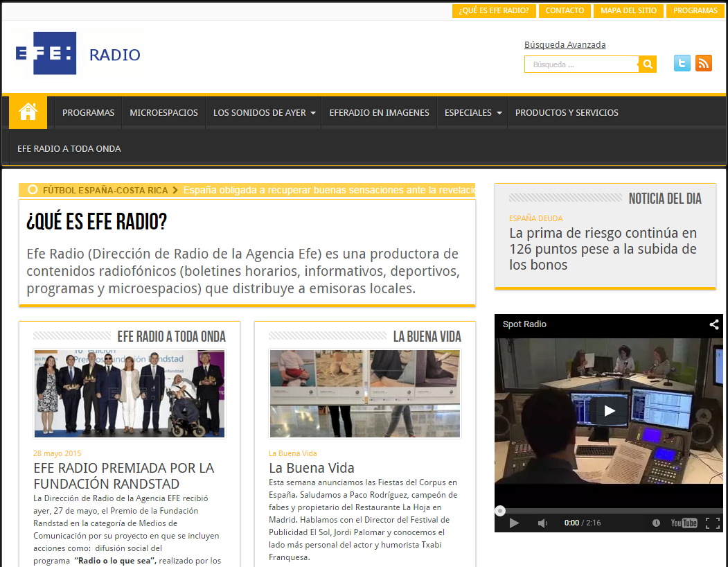Click the Noticia del Dia heading
The image size is (728, 567).
point(665,198)
